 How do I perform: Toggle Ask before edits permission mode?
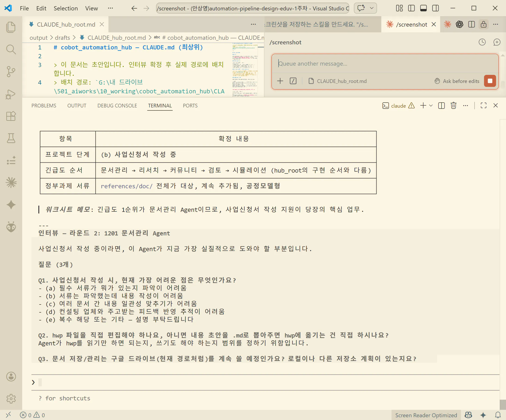coord(457,81)
